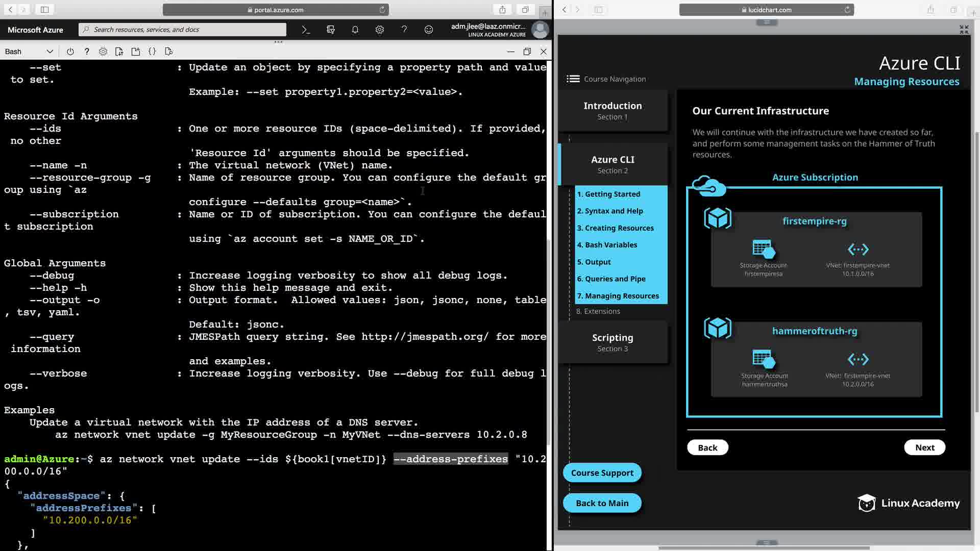980x551 pixels.
Task: Click the Azure search resources field
Action: [184, 30]
